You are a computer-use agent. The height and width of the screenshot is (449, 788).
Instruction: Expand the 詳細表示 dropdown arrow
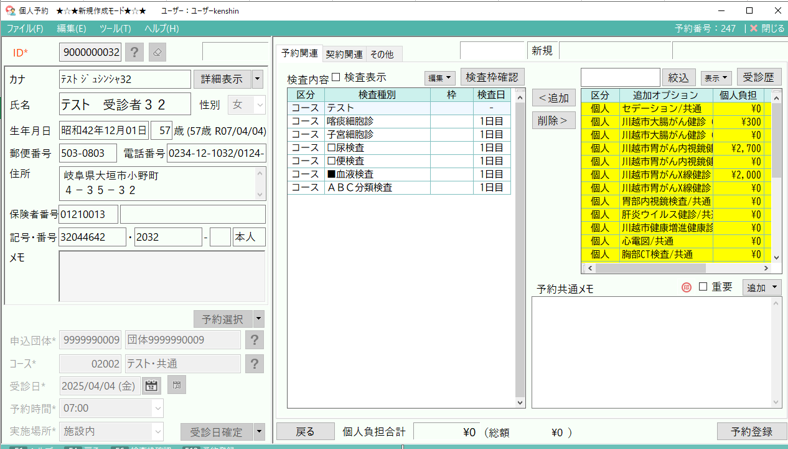click(257, 79)
